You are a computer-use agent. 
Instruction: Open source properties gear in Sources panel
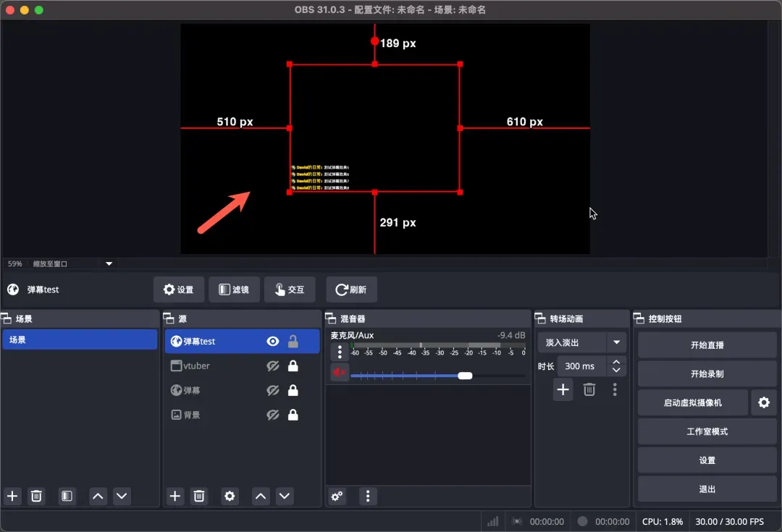coord(230,496)
